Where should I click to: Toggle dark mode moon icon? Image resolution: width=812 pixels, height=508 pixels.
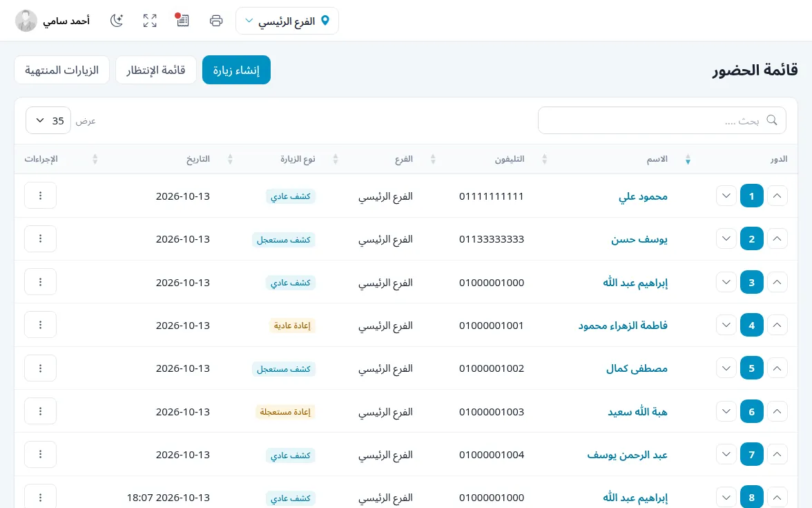tap(117, 21)
